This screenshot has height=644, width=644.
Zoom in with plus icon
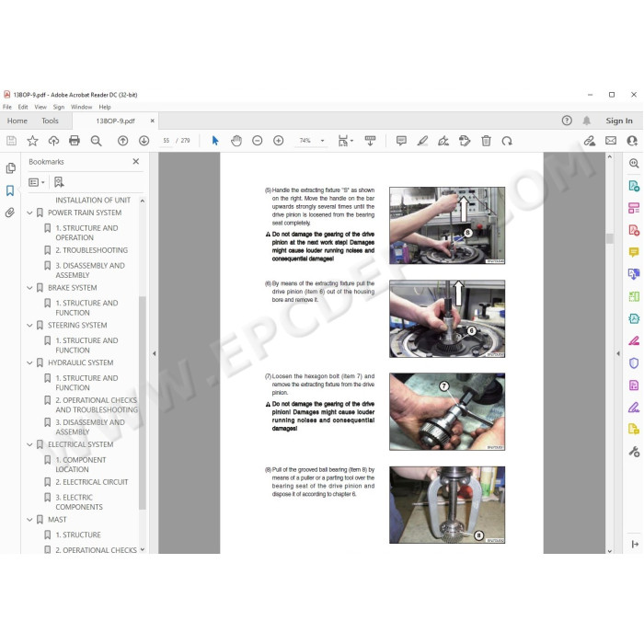click(279, 141)
